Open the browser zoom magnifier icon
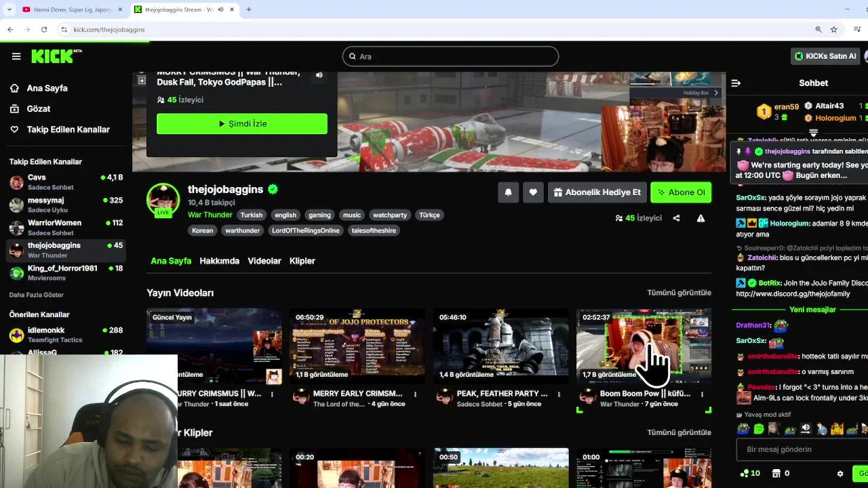Screen dimensions: 868x488 (818, 29)
